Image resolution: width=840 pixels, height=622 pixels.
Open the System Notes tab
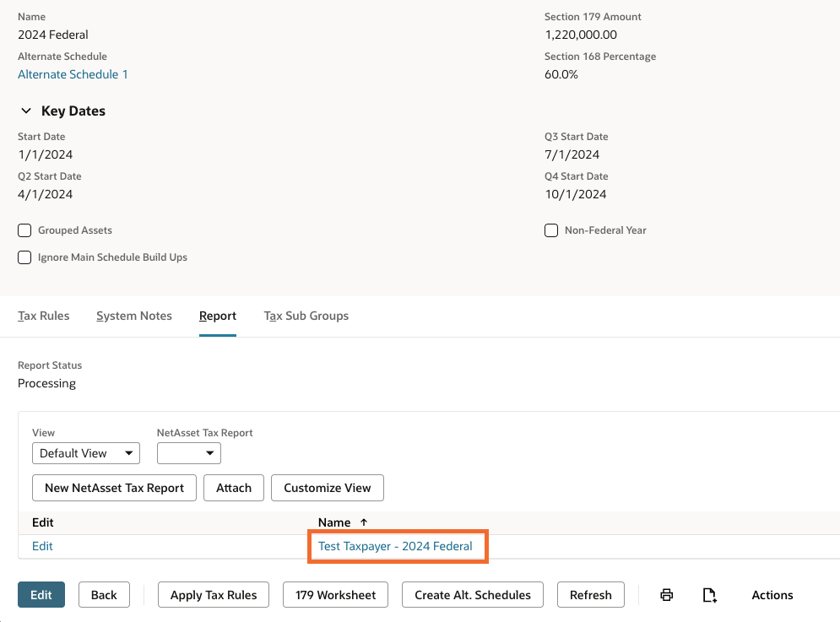click(134, 316)
